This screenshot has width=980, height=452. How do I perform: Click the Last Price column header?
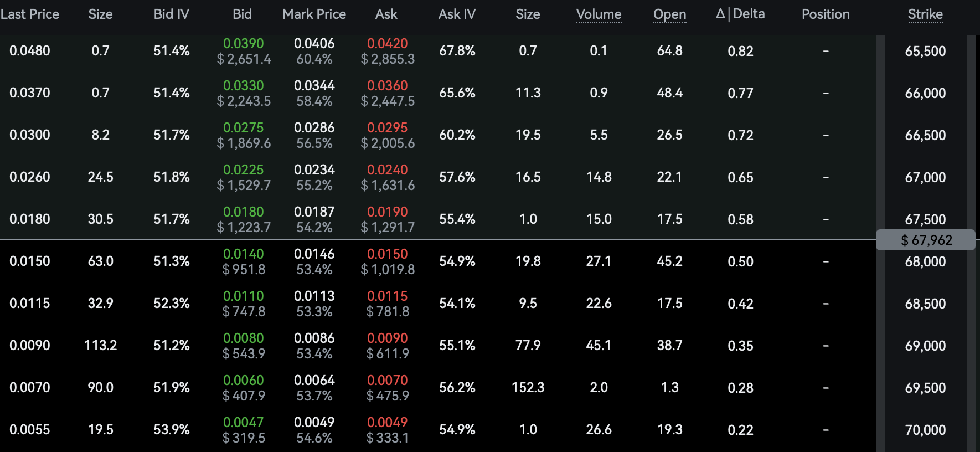(x=30, y=14)
